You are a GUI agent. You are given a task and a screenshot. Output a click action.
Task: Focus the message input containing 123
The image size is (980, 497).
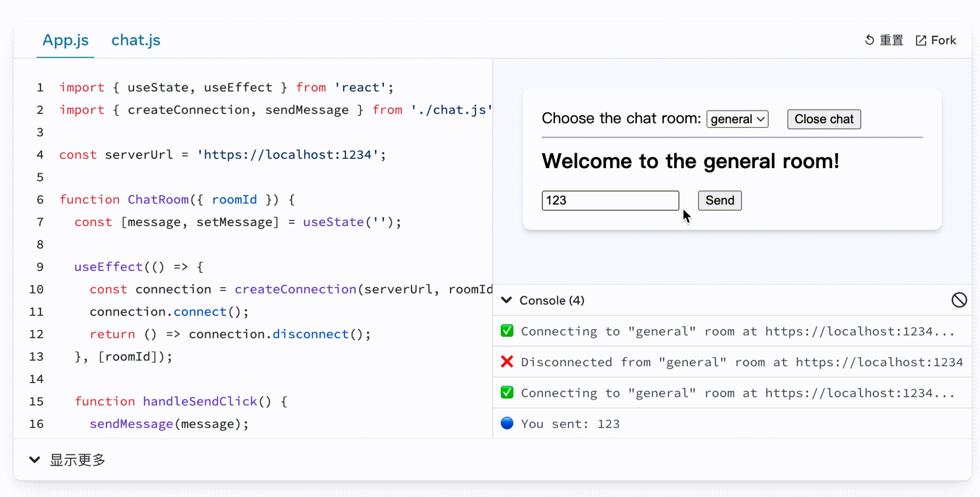pyautogui.click(x=610, y=201)
